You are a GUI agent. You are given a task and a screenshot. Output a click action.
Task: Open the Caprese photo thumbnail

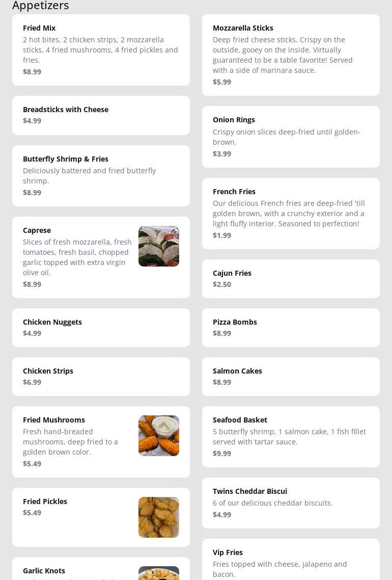tap(158, 246)
